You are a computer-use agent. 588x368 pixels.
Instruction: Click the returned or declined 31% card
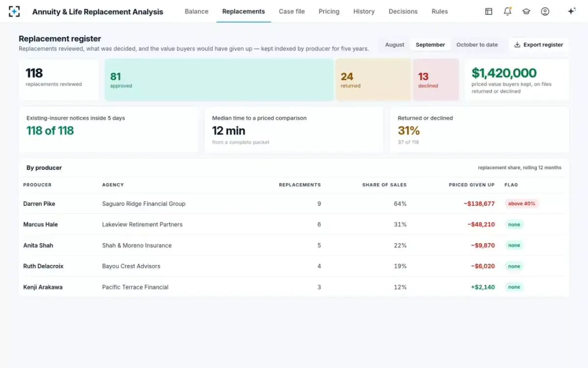(x=479, y=130)
